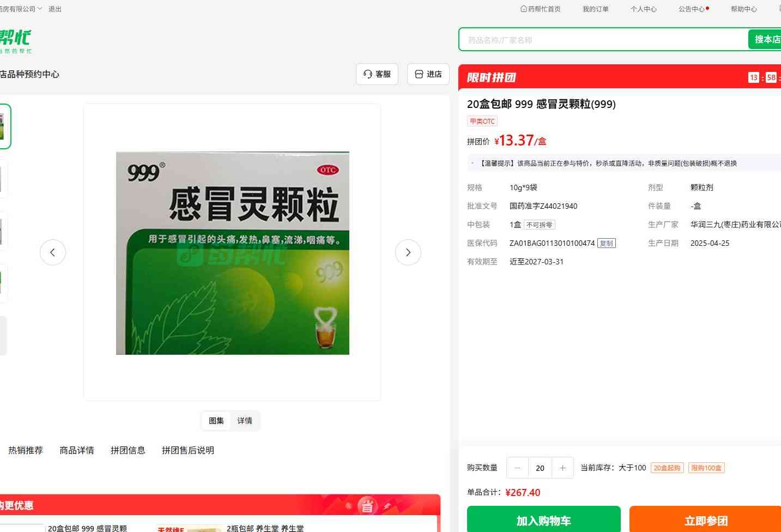Screen dimensions: 781x532
Task: Enter the store via 进店 button
Action: (x=428, y=74)
